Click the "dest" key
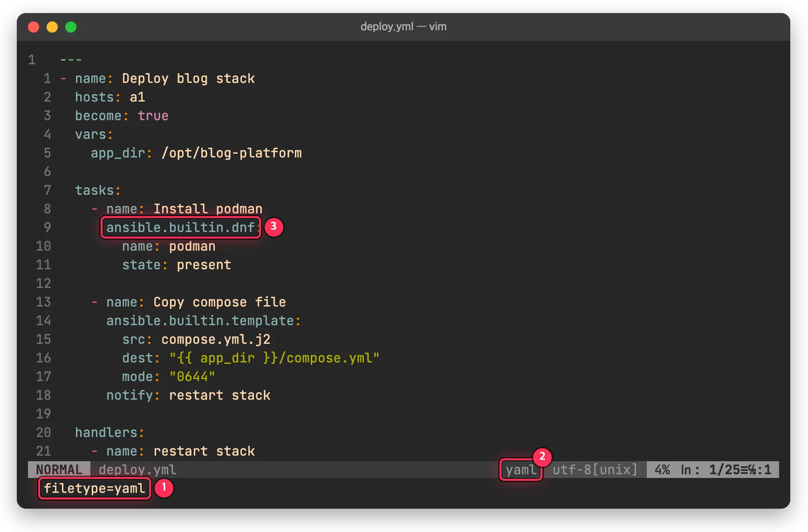 pyautogui.click(x=137, y=358)
